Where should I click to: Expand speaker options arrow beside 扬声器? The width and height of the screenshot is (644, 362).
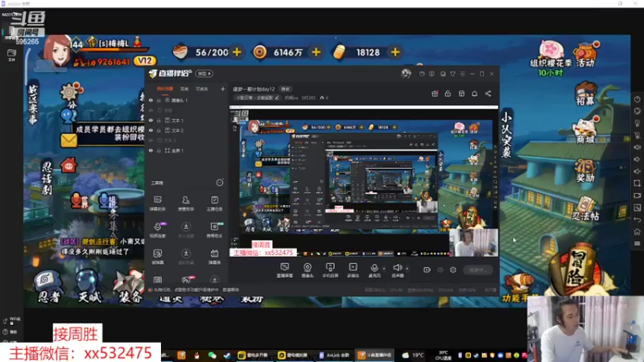click(407, 269)
